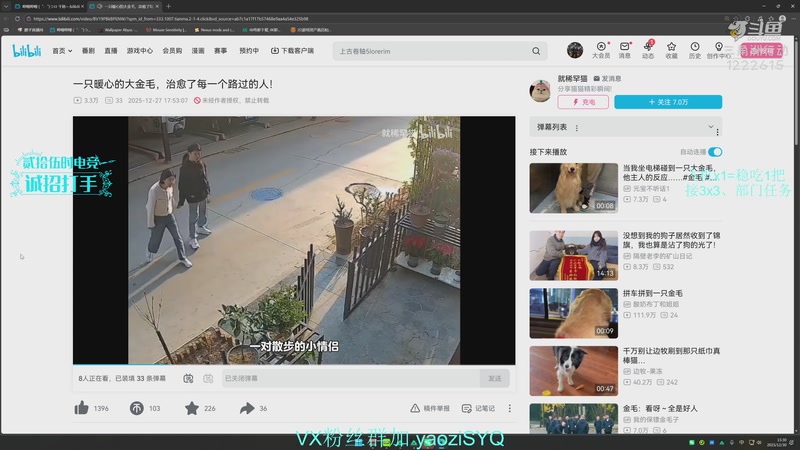
Task: Toggle the 自动连播 switch
Action: pyautogui.click(x=715, y=152)
